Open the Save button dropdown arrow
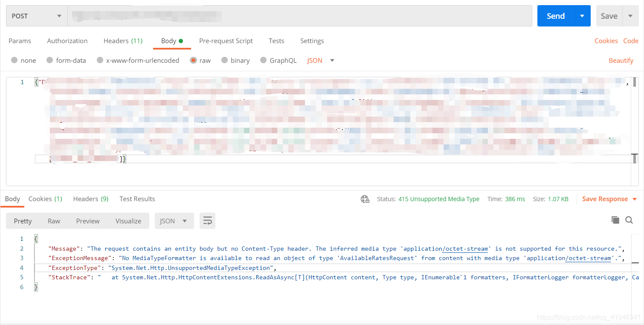 click(630, 16)
